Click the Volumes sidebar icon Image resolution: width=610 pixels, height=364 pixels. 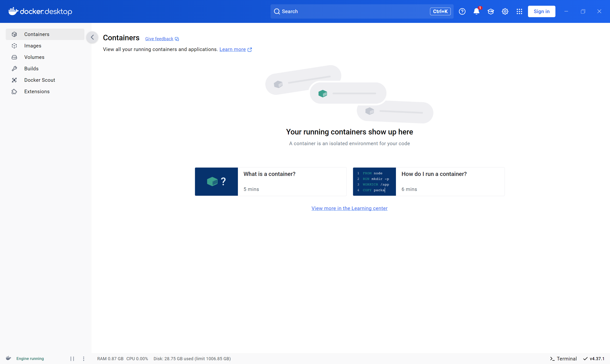tap(15, 57)
